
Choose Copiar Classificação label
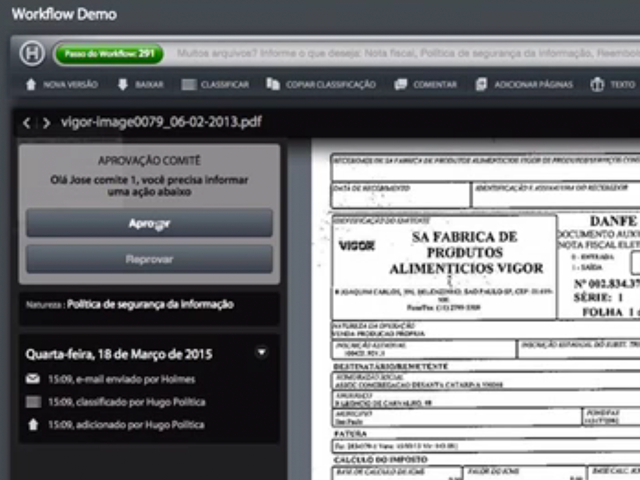point(331,84)
